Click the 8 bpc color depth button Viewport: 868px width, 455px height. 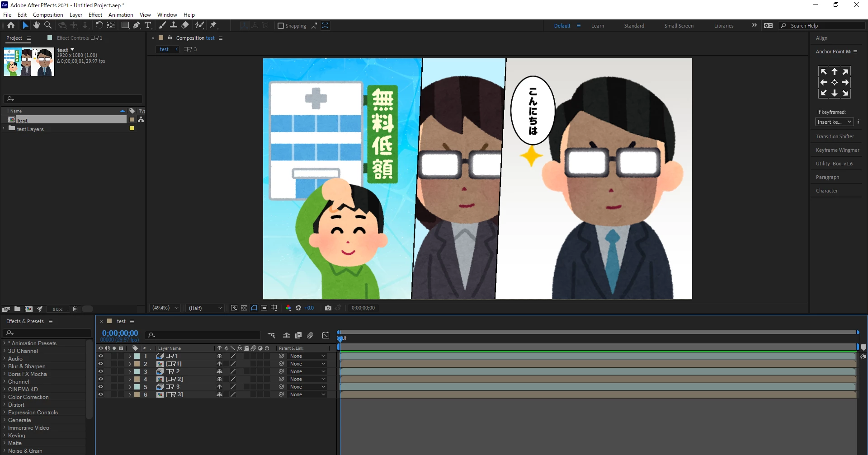point(58,309)
